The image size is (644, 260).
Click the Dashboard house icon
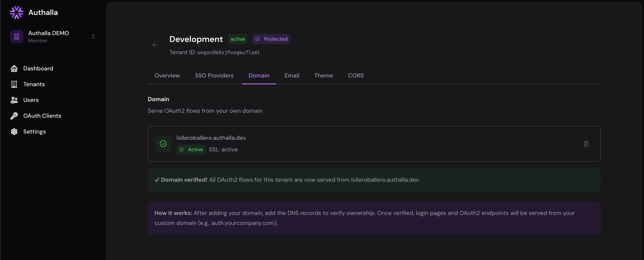coord(14,68)
